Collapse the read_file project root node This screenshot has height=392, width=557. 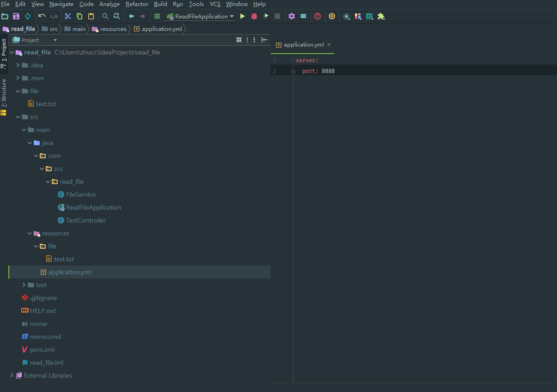(12, 52)
